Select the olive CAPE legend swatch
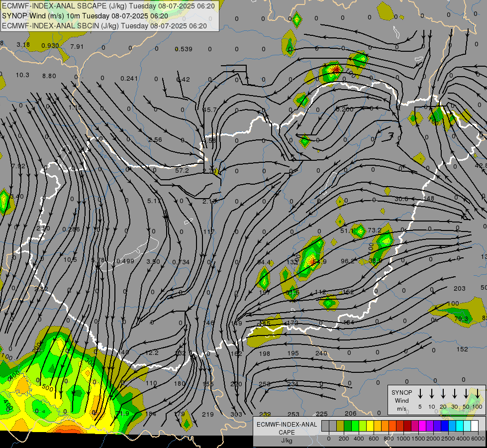Image resolution: width=487 pixels, height=448 pixels. pos(340,426)
